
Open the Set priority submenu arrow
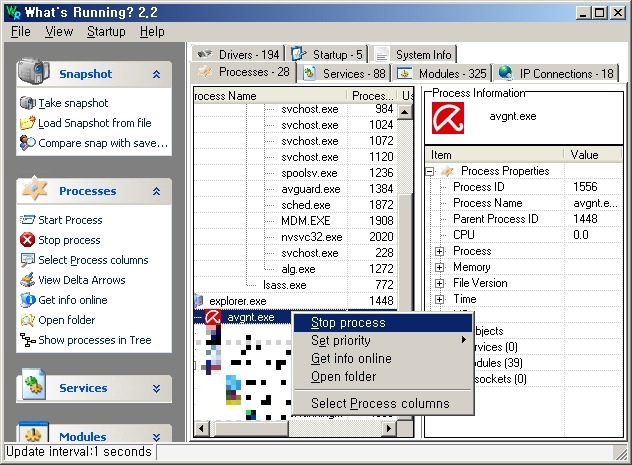464,340
